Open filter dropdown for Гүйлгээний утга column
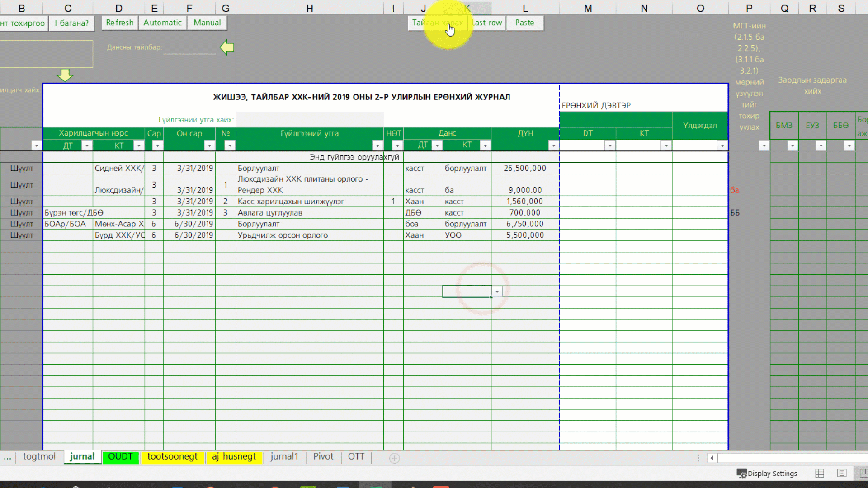Image resolution: width=868 pixels, height=488 pixels. click(x=377, y=145)
